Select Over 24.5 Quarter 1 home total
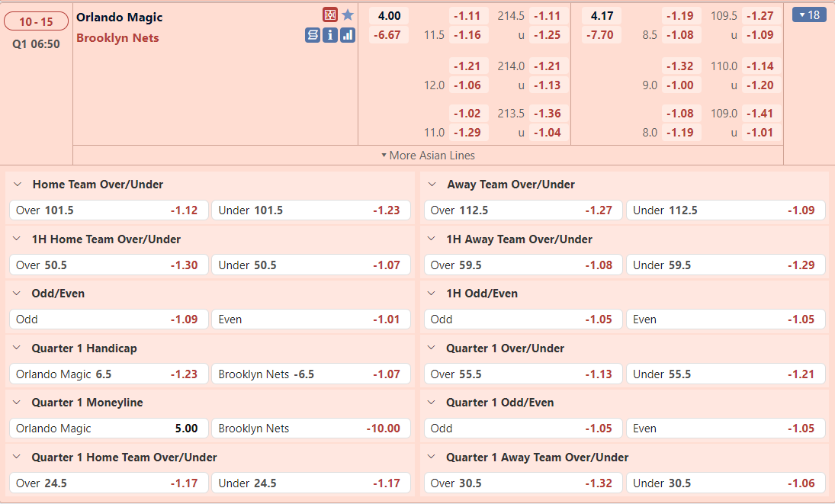 108,483
